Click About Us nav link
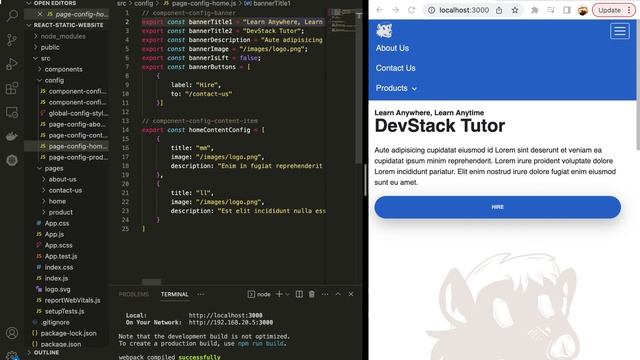Screen dimensions: 640x360 click(392, 48)
